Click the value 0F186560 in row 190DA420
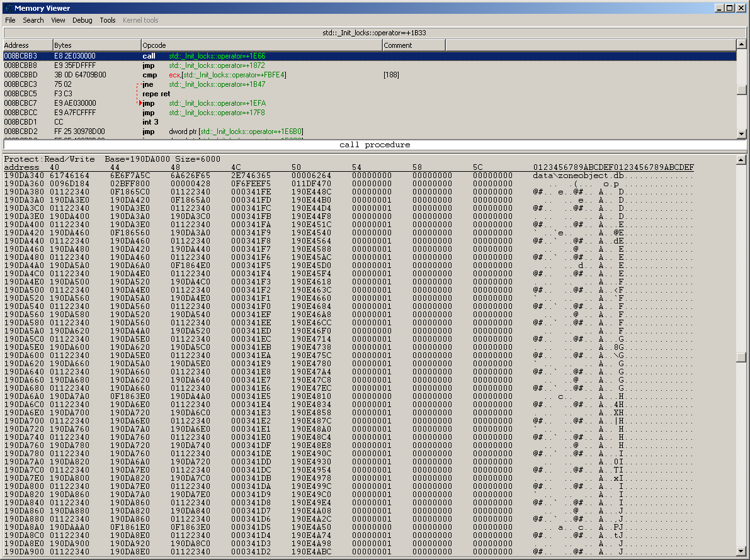 (130, 233)
